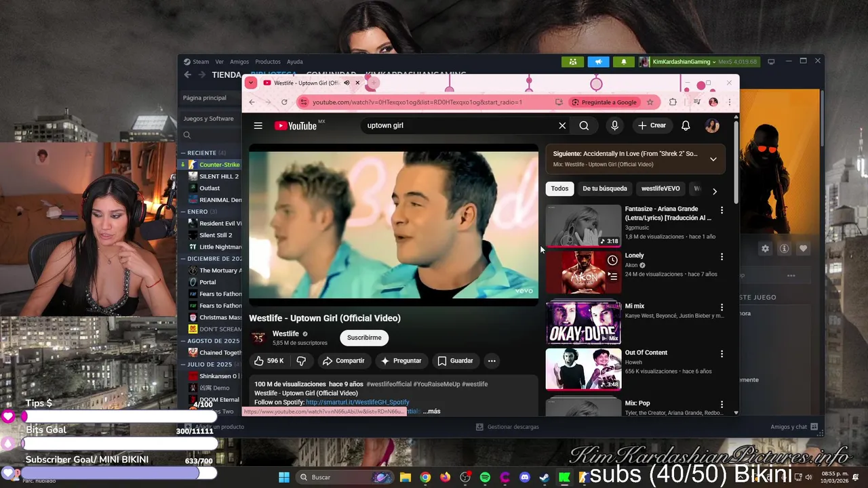Show more filter chips with right chevron
The height and width of the screenshot is (488, 868).
click(x=714, y=191)
